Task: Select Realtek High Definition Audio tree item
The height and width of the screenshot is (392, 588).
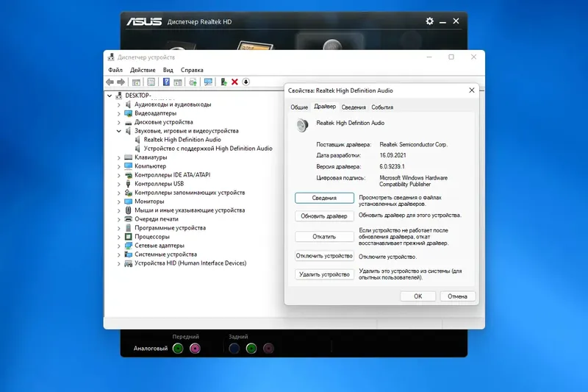Action: [x=182, y=140]
